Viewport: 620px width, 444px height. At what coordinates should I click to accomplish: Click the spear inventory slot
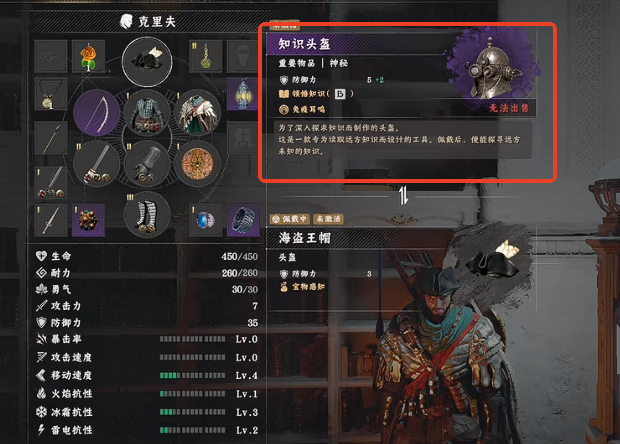click(51, 138)
